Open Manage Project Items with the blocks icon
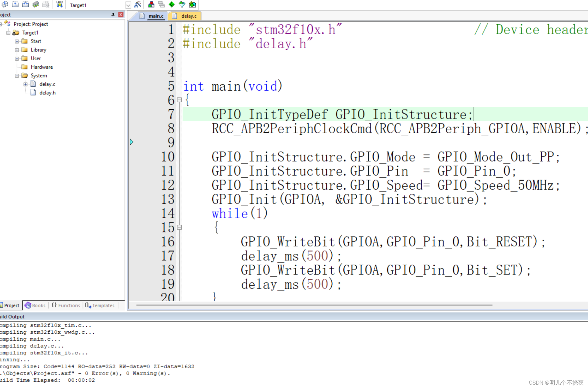The image size is (588, 388). pyautogui.click(x=151, y=4)
